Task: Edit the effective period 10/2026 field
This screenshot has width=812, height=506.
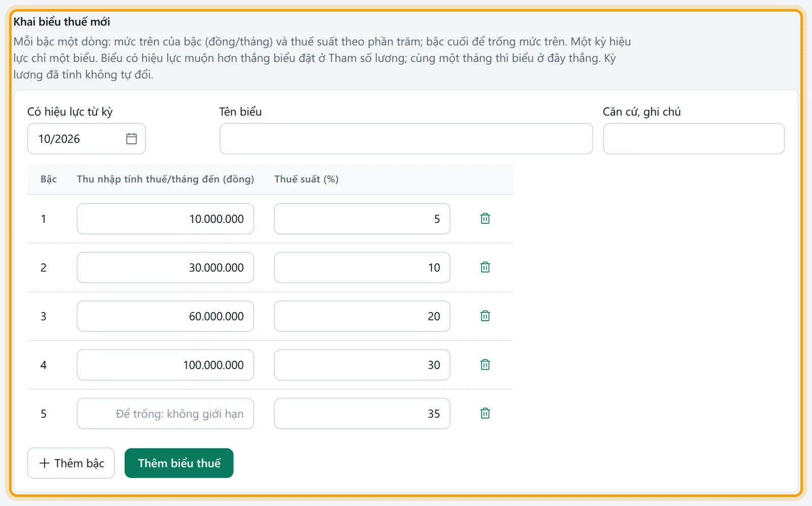Action: (86, 139)
